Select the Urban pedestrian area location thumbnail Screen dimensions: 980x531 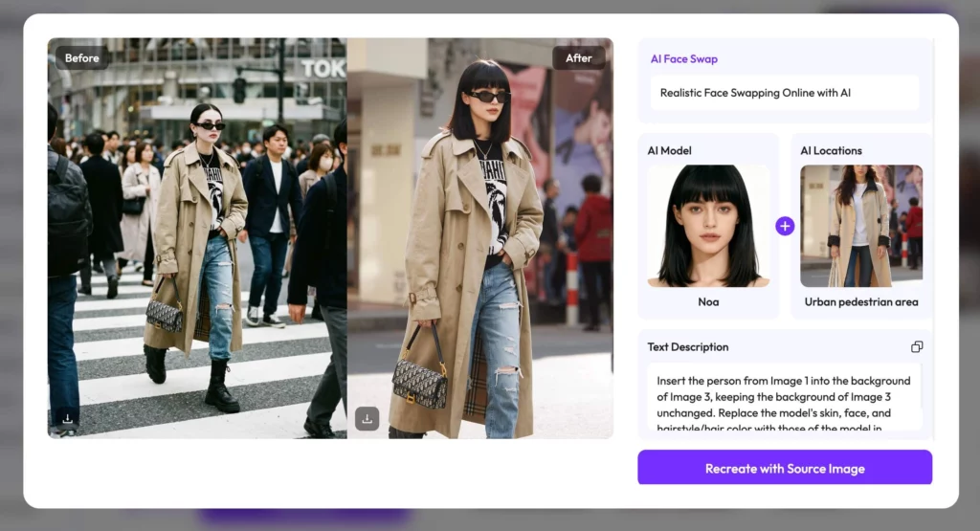[860, 226]
